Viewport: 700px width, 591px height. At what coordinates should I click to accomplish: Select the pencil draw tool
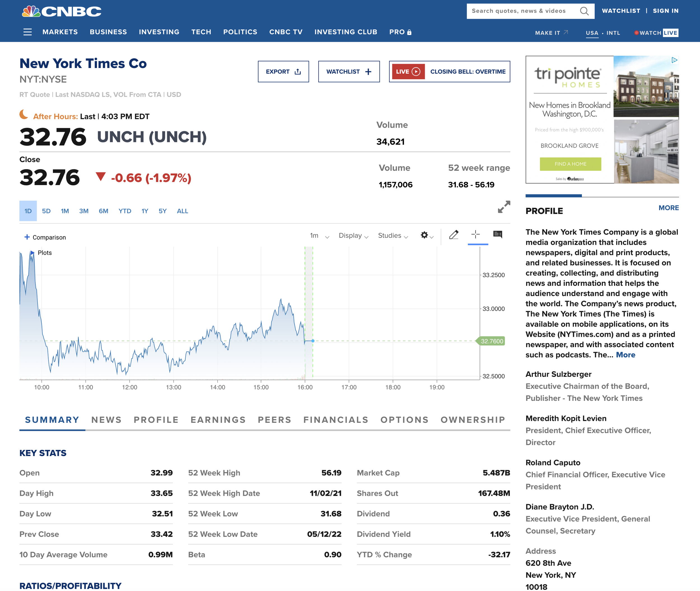[454, 235]
